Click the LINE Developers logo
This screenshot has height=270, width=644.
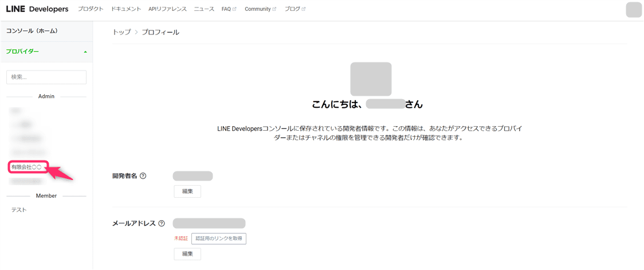[x=37, y=9]
